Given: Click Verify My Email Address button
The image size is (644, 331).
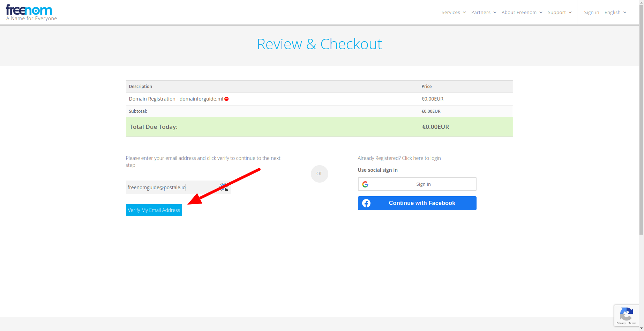Looking at the screenshot, I should (154, 210).
